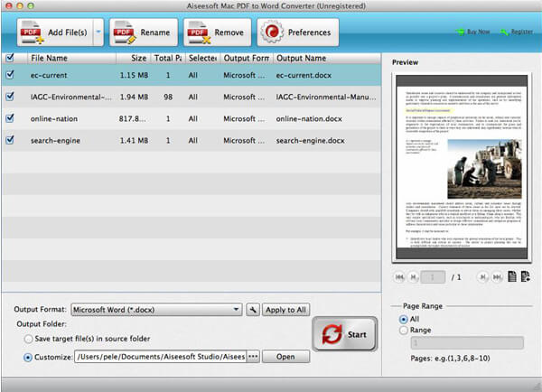Viewport: 542px width, 392px height.
Task: Click the Rename PDF button
Action: pos(144,33)
